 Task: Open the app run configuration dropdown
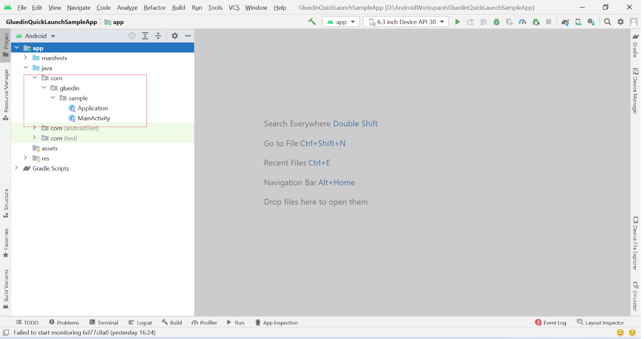tap(341, 22)
